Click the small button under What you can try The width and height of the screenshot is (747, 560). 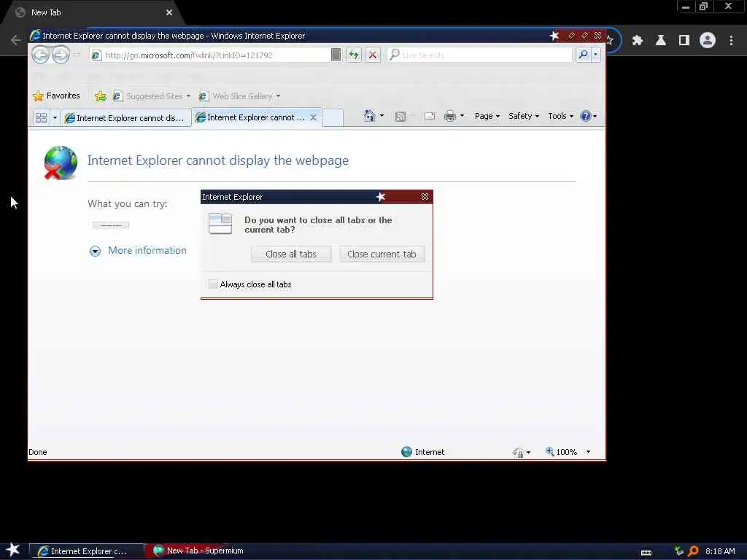pyautogui.click(x=111, y=225)
